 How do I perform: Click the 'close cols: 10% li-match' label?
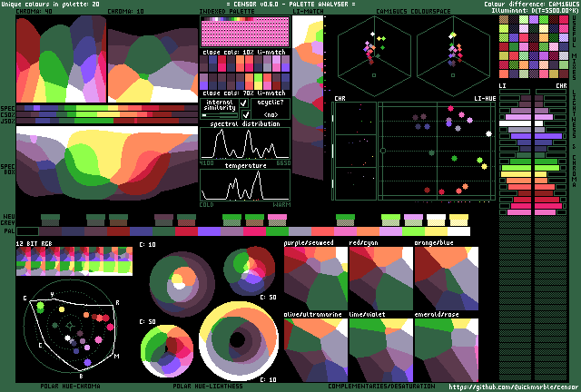tap(244, 53)
